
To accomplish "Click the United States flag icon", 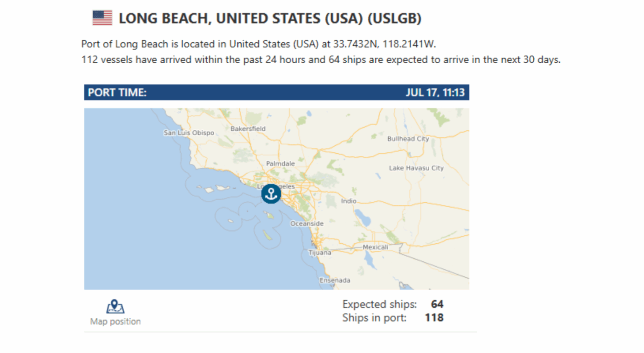I will click(x=102, y=18).
